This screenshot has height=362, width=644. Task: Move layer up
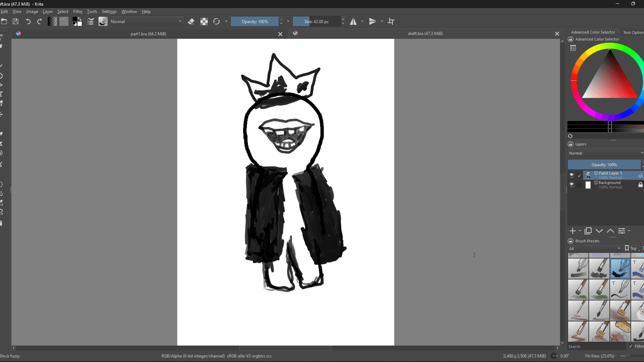coord(610,231)
